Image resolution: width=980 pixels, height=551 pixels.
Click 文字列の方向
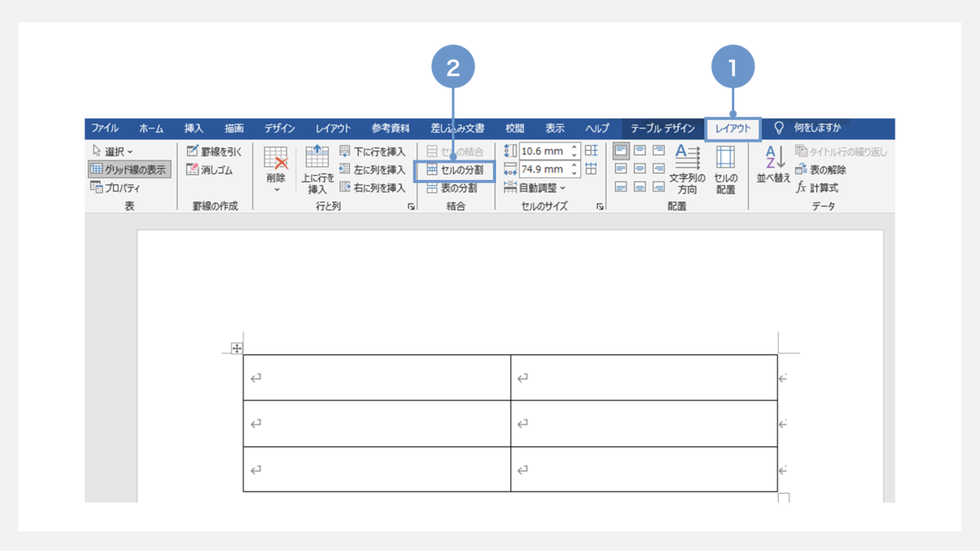click(x=688, y=169)
